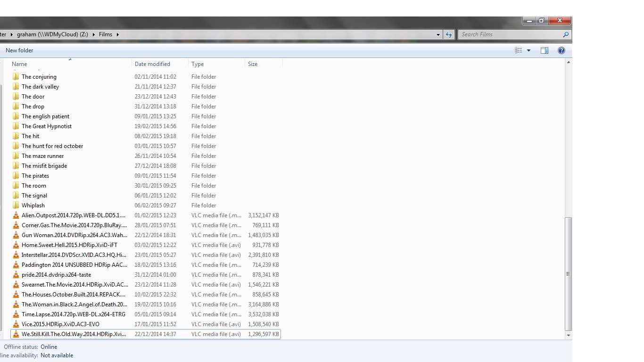Image resolution: width=644 pixels, height=362 pixels.
Task: Click the Offline status: Online entry
Action: point(30,346)
